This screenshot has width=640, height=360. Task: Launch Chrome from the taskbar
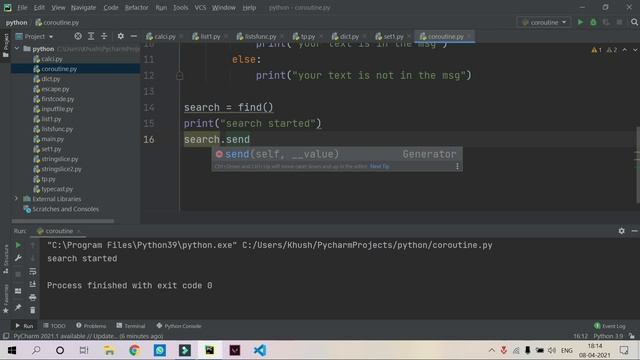click(x=134, y=350)
